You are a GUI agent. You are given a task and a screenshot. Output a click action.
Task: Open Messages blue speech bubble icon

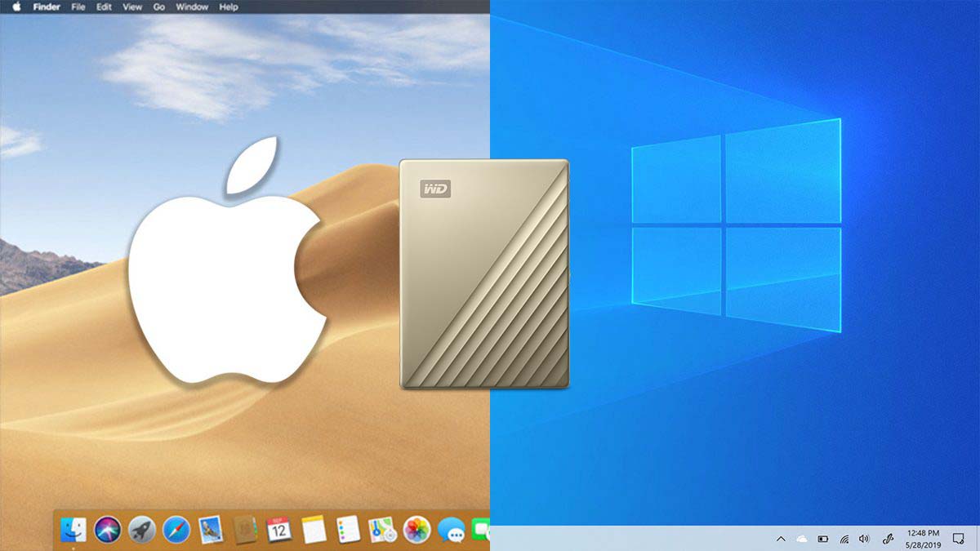(452, 530)
